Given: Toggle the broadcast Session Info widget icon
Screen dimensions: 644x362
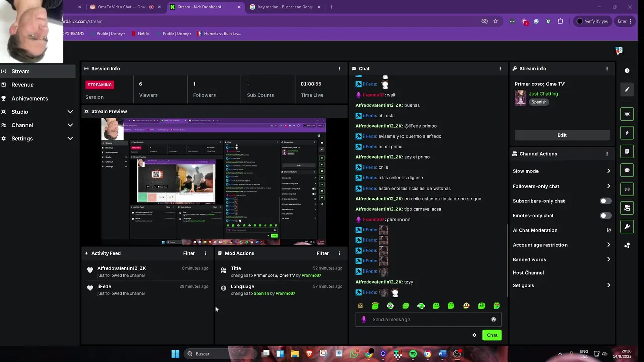Looking at the screenshot, I should click(627, 189).
